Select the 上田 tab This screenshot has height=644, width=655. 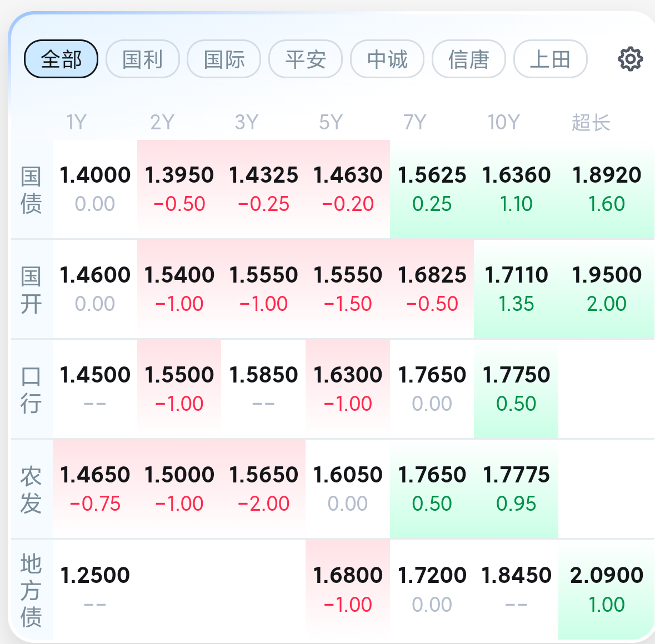pos(550,59)
